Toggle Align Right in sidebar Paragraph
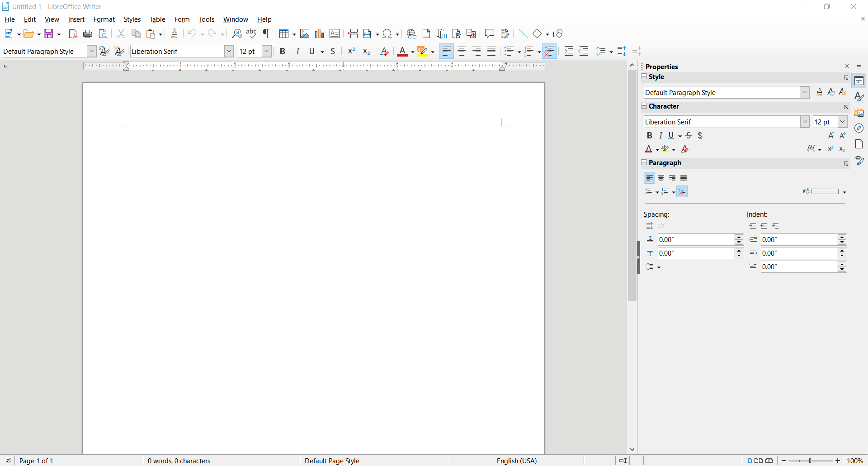This screenshot has height=466, width=868. click(672, 178)
